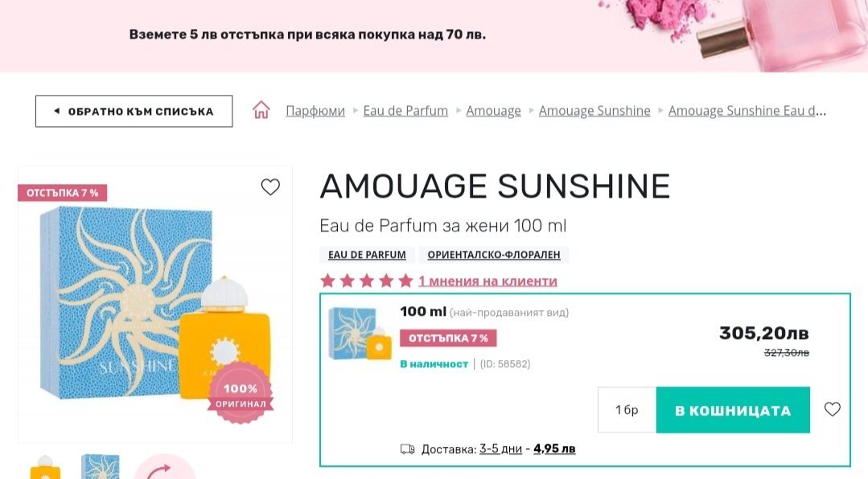Viewport: 868px width, 479px height.
Task: Add to wishlist via heart on product image
Action: click(270, 188)
